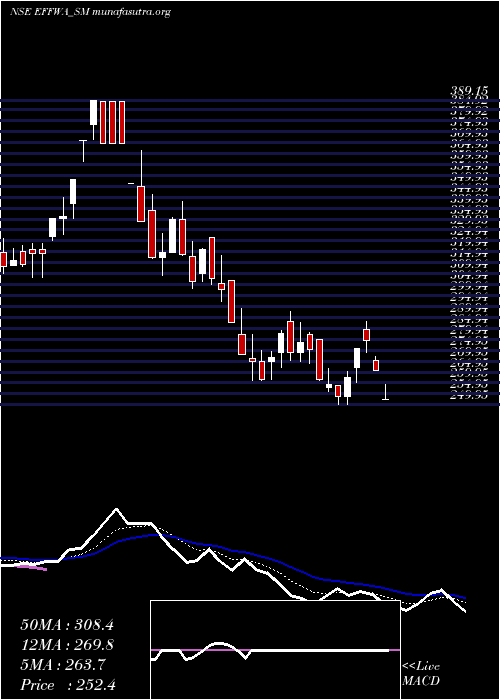Click the NSE EFFWA_SM munafasutra.org title
This screenshot has width=500, height=700.
click(90, 12)
